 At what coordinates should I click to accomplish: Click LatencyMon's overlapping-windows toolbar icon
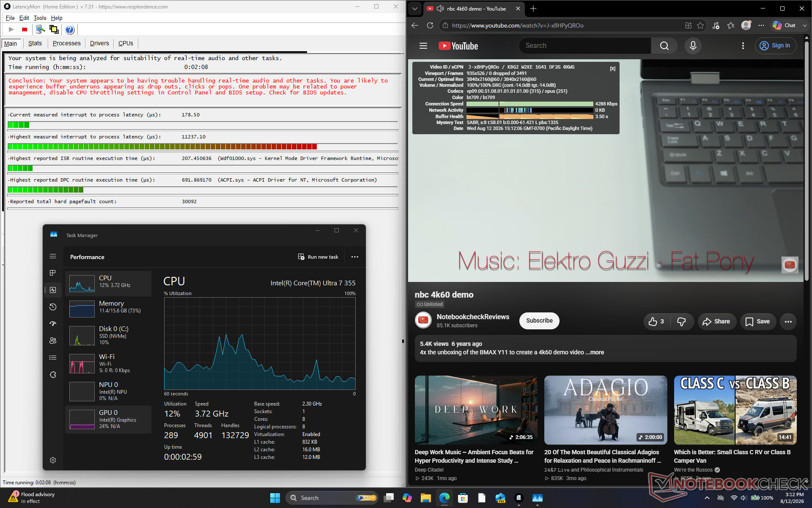(54, 29)
